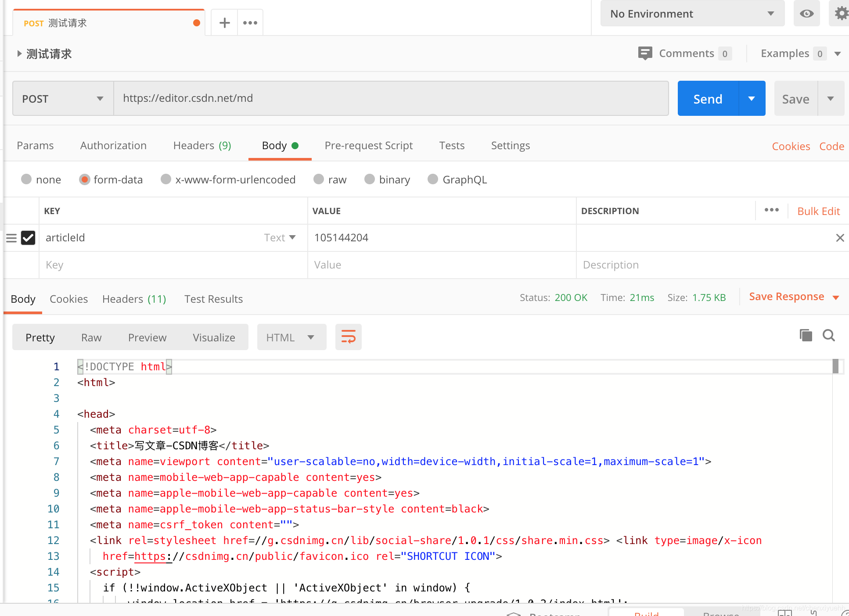Click the blue Send button
This screenshot has height=616, width=849.
pyautogui.click(x=708, y=98)
